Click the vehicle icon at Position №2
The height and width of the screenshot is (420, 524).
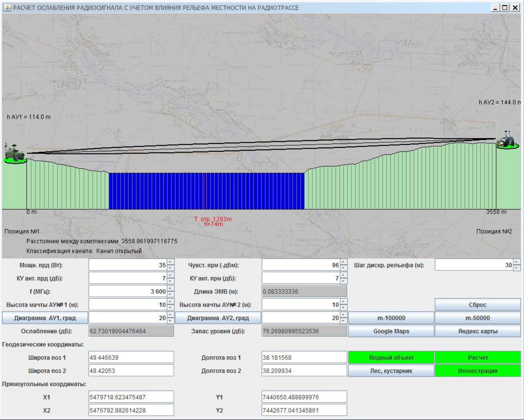(507, 140)
